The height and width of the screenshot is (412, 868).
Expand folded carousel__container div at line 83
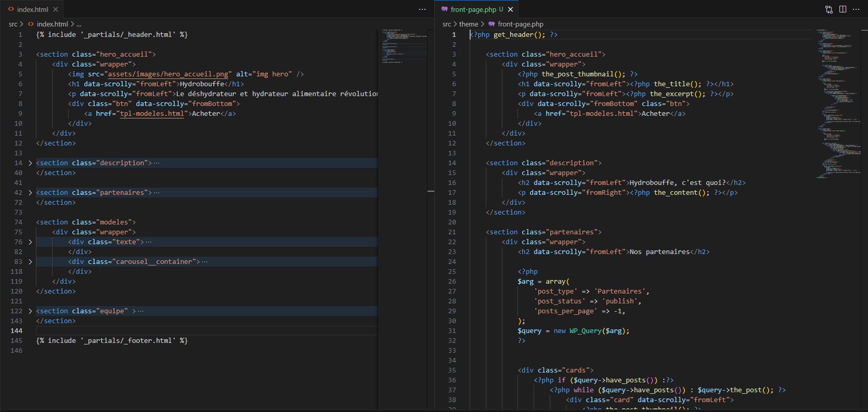(x=30, y=262)
